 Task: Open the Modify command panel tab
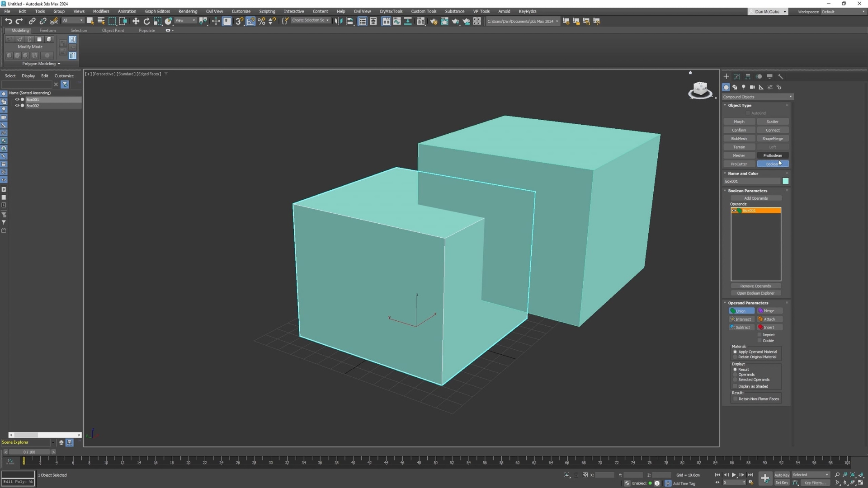pyautogui.click(x=737, y=76)
